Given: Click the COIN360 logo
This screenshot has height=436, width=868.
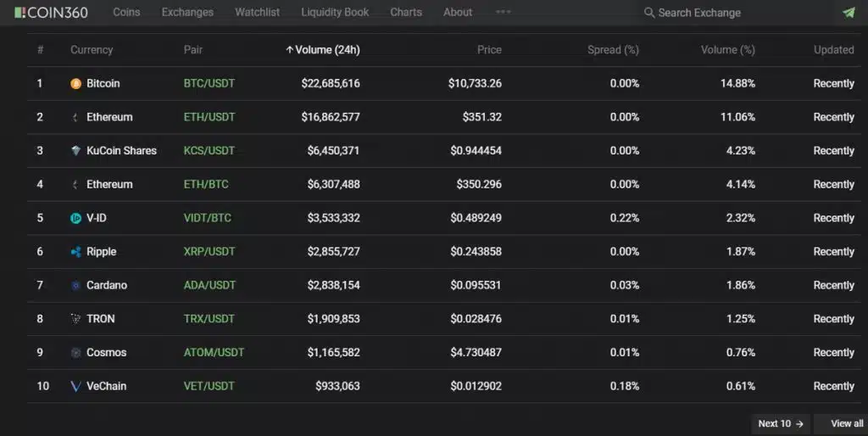Looking at the screenshot, I should (51, 12).
